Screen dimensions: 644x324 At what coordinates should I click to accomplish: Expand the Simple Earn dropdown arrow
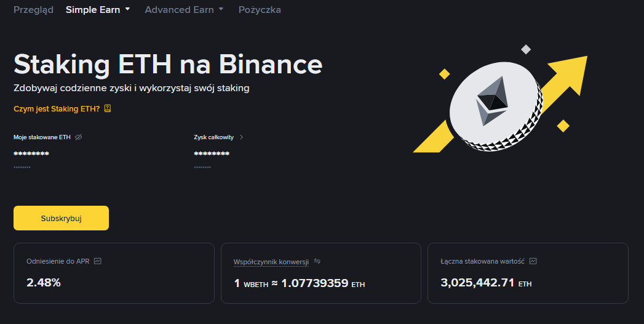pyautogui.click(x=127, y=9)
